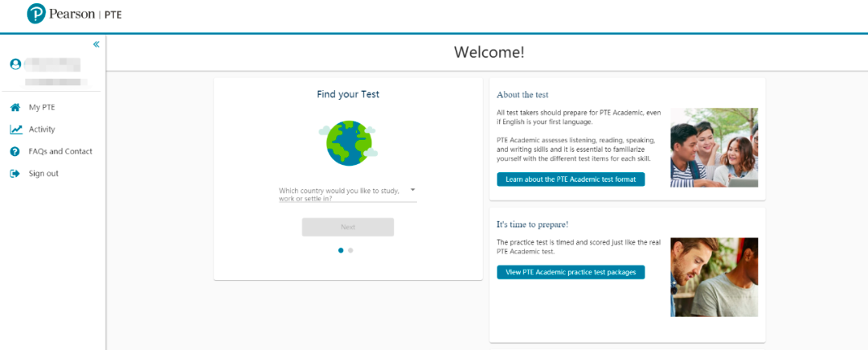Viewport: 868px width, 350px height.
Task: Click the dropdown arrow beside country field
Action: 412,190
